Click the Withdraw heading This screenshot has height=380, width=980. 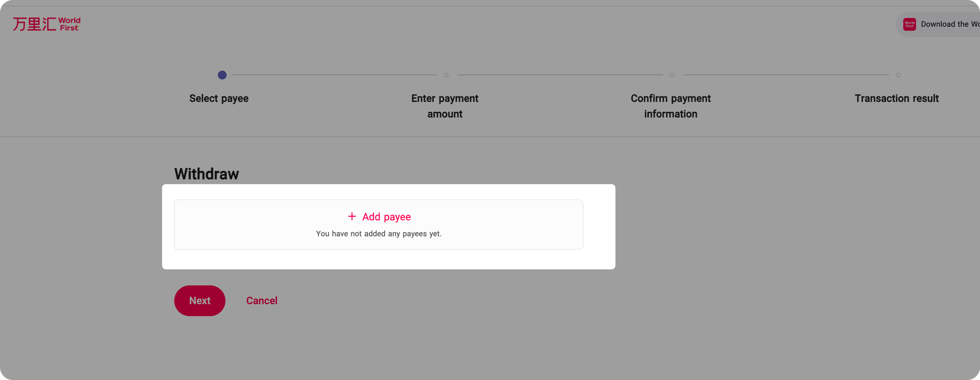(x=207, y=174)
